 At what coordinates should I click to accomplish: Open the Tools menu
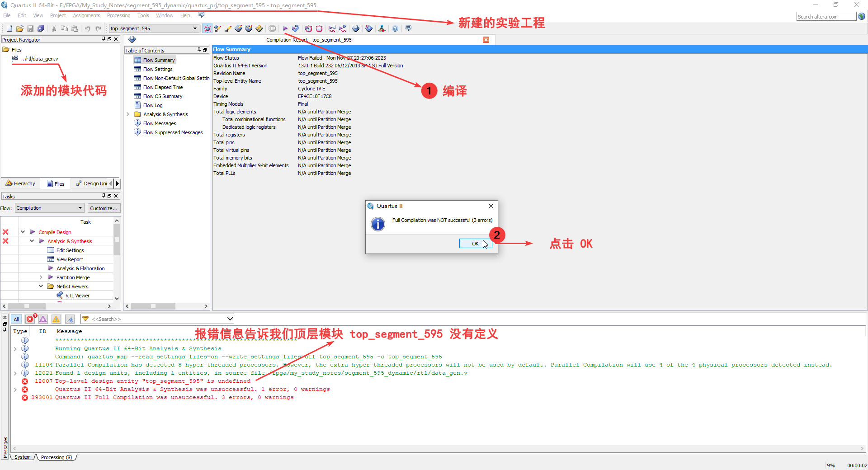click(143, 15)
